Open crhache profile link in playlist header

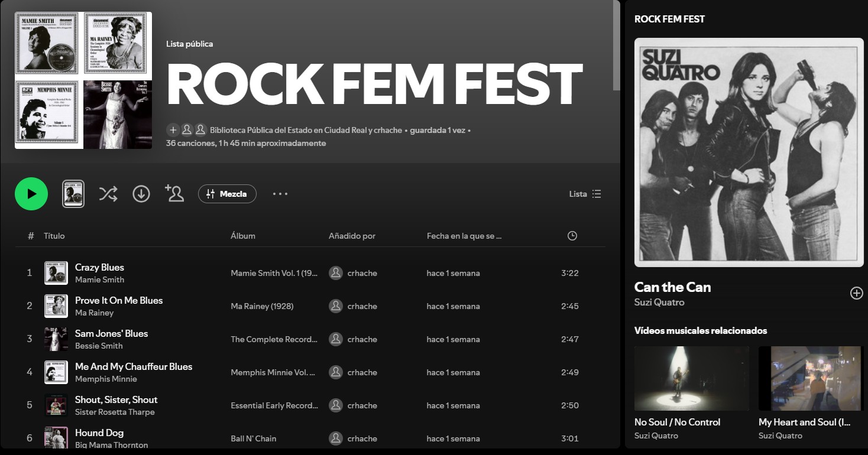point(388,130)
